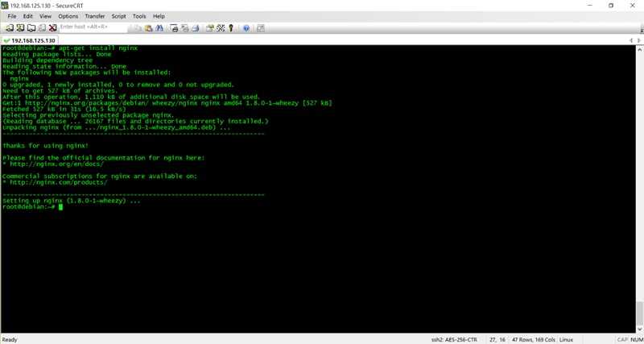
Task: Disconnect session using the red X icon
Action: point(52,28)
